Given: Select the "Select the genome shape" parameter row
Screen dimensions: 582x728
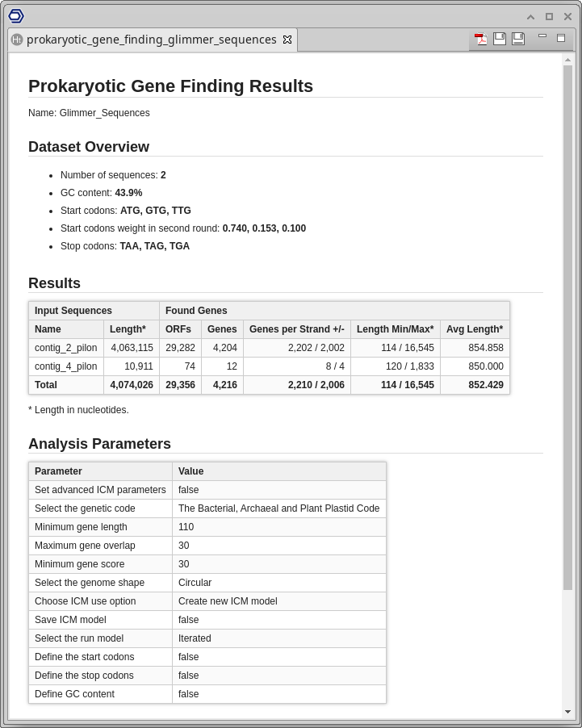Looking at the screenshot, I should coord(100,583).
